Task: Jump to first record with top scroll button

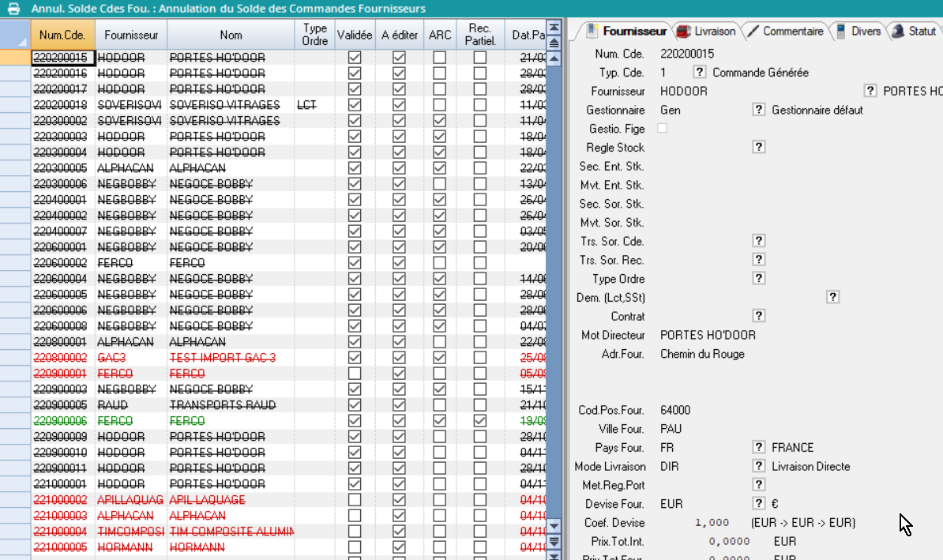Action: tap(554, 26)
